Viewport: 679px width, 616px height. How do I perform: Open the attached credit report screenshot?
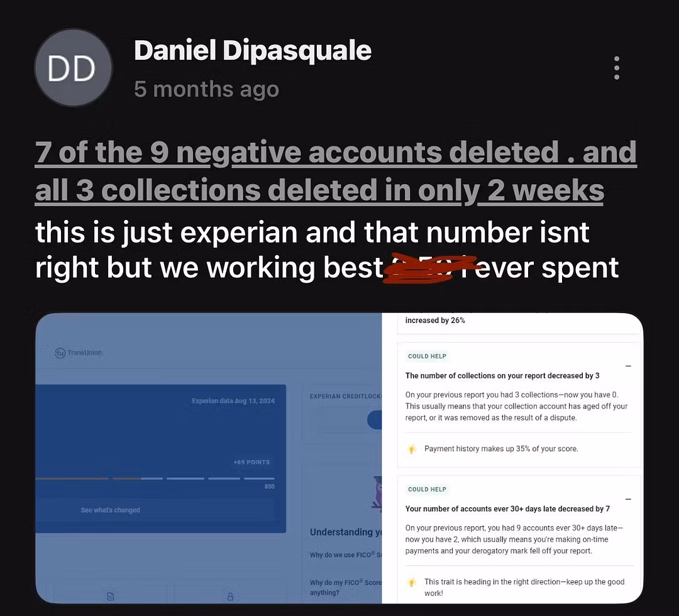[x=339, y=458]
